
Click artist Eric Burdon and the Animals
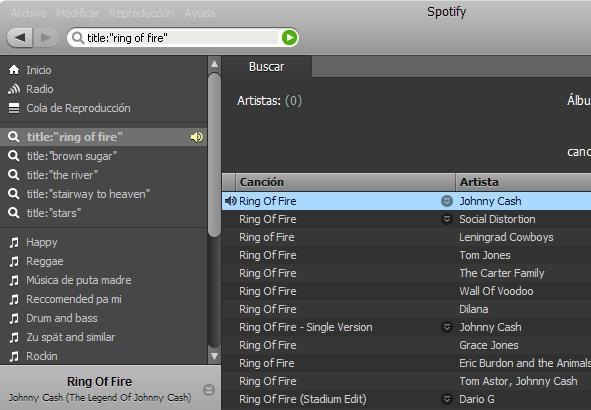525,363
